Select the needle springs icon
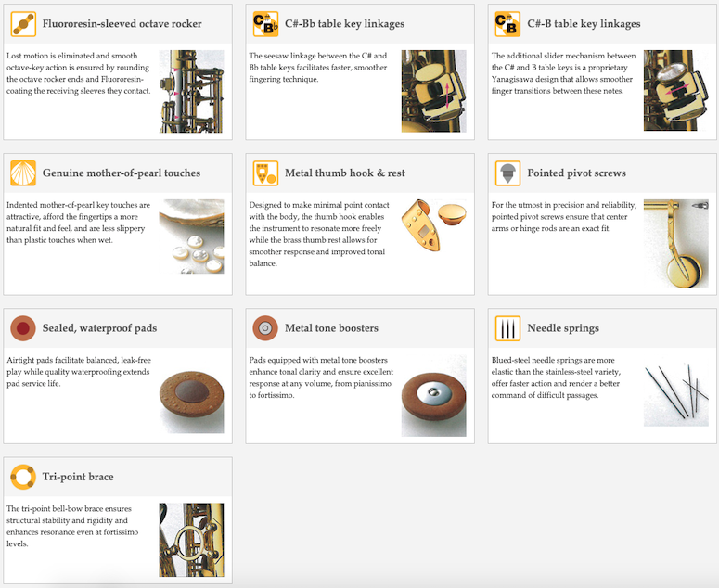Image resolution: width=719 pixels, height=588 pixels. (x=507, y=328)
